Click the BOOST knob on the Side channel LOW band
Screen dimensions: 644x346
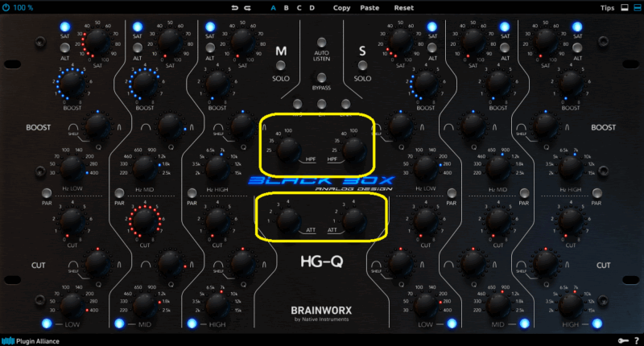[426, 85]
